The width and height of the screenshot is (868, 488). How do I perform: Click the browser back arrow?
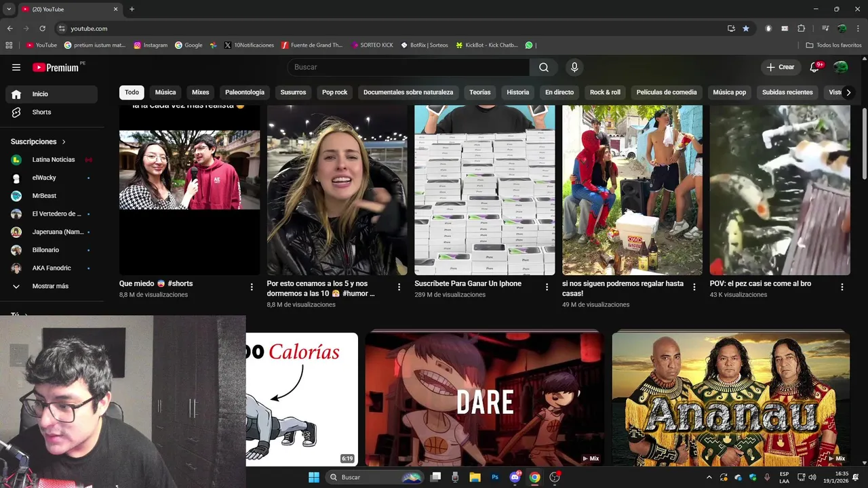(x=10, y=28)
